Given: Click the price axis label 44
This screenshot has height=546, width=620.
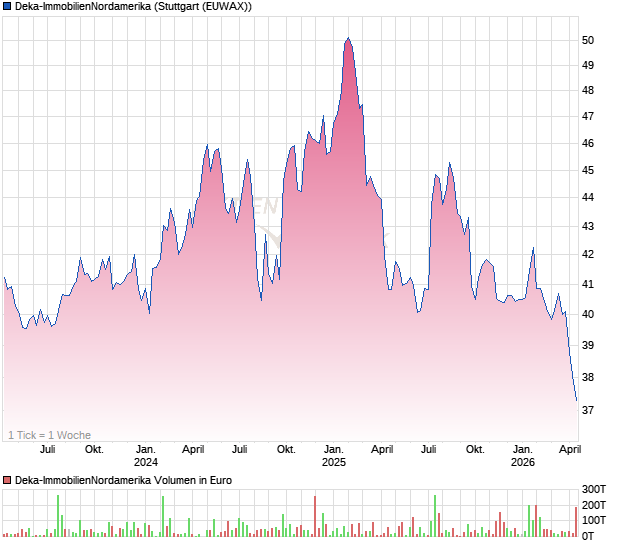Looking at the screenshot, I should pyautogui.click(x=588, y=197).
